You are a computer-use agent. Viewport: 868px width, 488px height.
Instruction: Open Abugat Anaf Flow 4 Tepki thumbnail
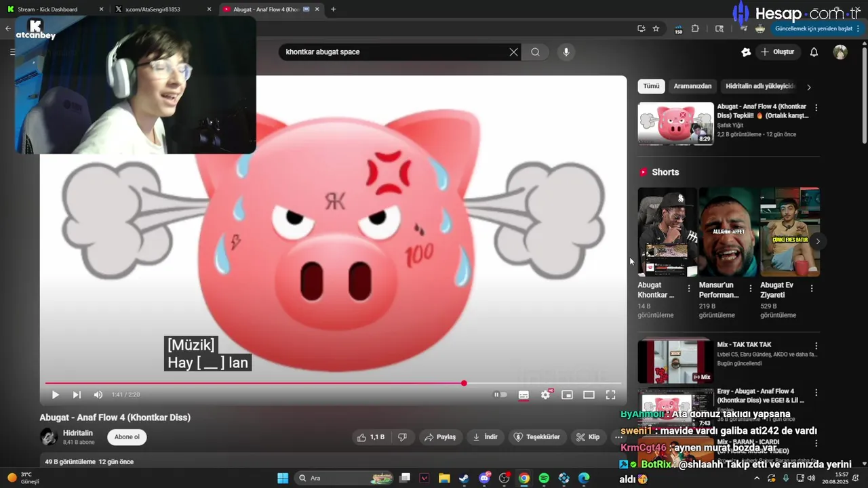(x=675, y=123)
